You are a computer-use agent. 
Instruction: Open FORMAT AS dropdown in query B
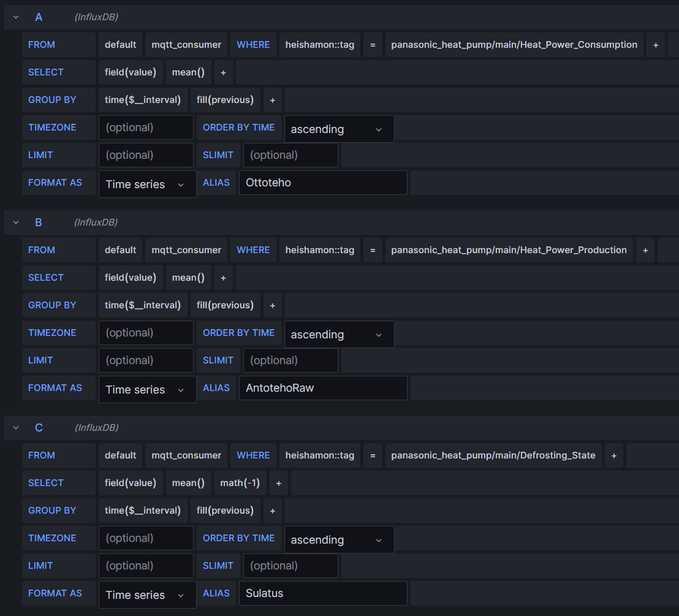147,389
